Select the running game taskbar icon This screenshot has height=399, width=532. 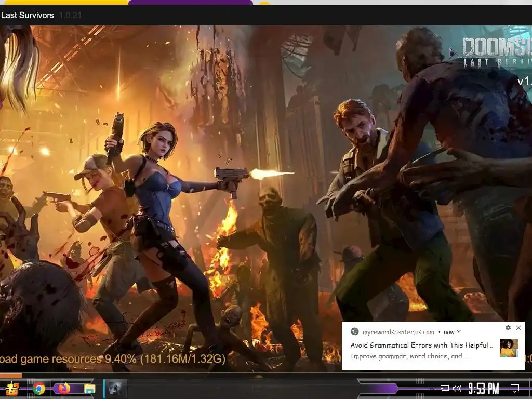(115, 389)
